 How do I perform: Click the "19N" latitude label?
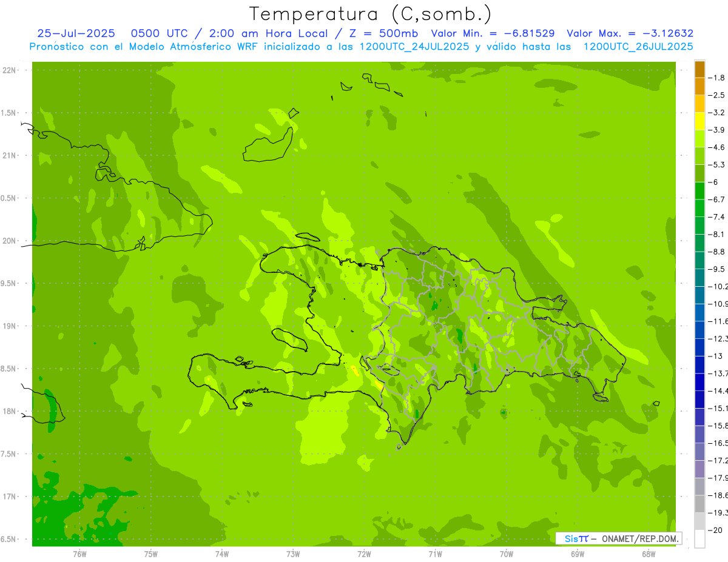click(9, 326)
